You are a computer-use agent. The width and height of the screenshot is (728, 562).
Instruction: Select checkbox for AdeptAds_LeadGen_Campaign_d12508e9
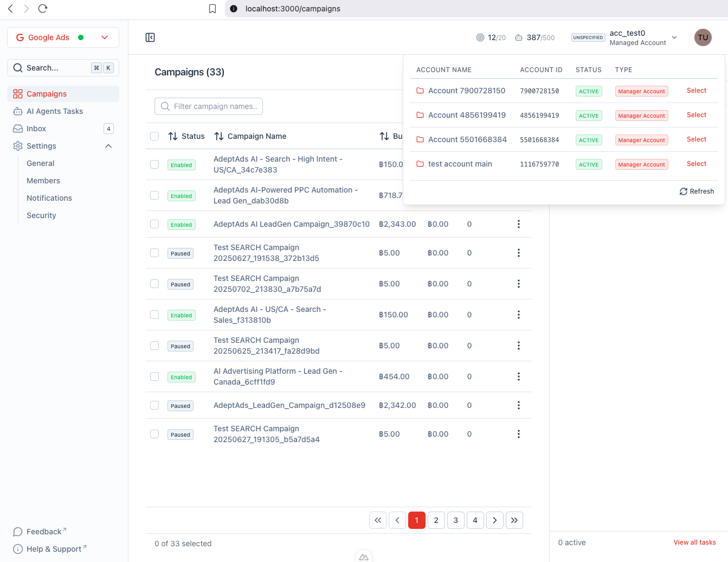pos(154,405)
